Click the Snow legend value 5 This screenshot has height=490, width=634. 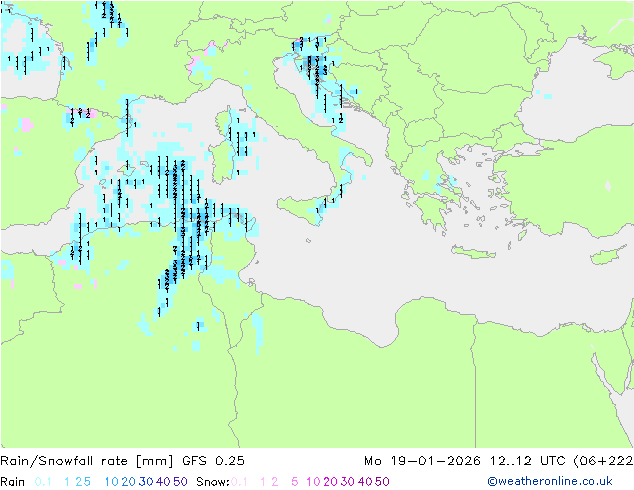(295, 482)
